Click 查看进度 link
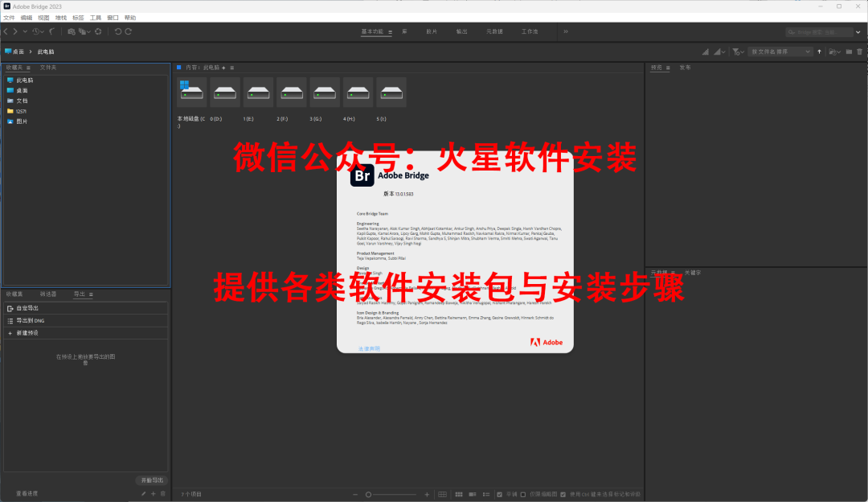 (x=27, y=494)
